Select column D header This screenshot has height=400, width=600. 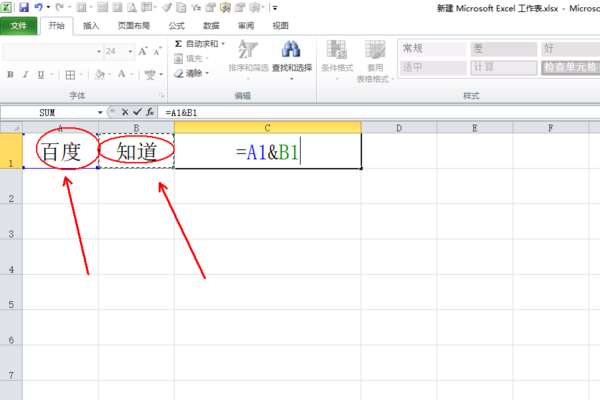point(399,128)
